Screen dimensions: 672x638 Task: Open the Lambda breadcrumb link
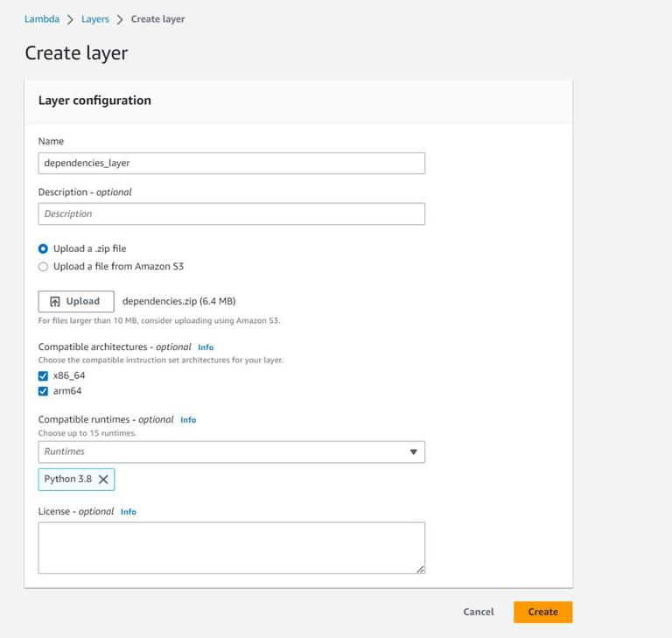(42, 19)
